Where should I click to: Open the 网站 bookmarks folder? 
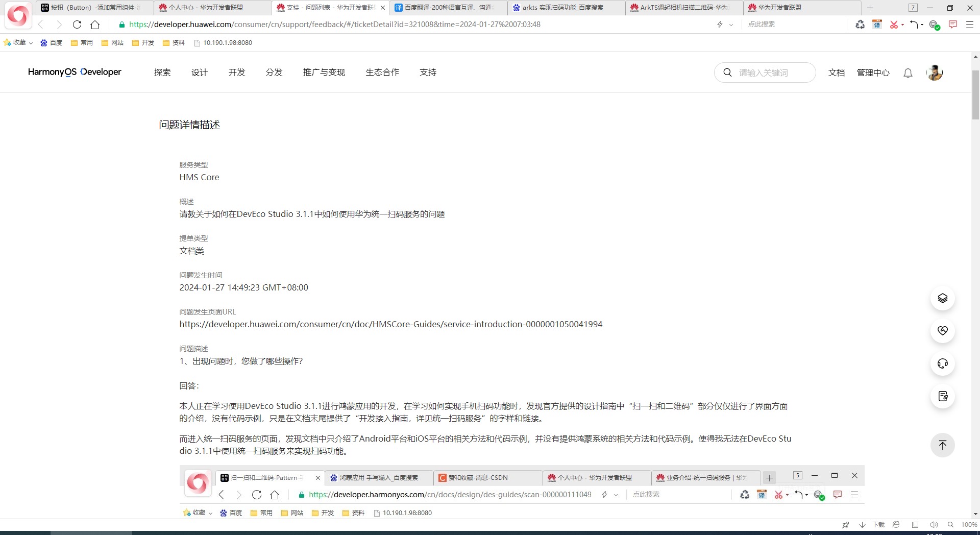(112, 42)
